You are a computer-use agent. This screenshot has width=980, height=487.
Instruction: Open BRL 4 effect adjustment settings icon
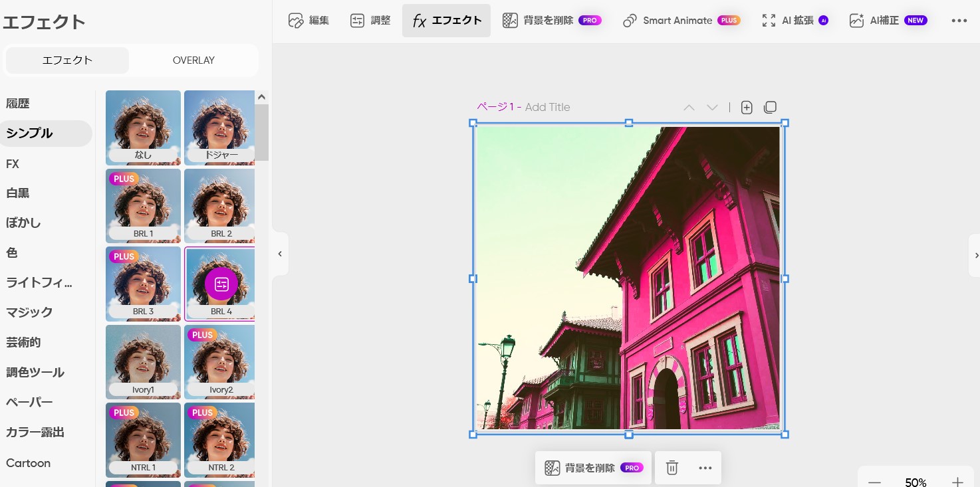point(221,284)
